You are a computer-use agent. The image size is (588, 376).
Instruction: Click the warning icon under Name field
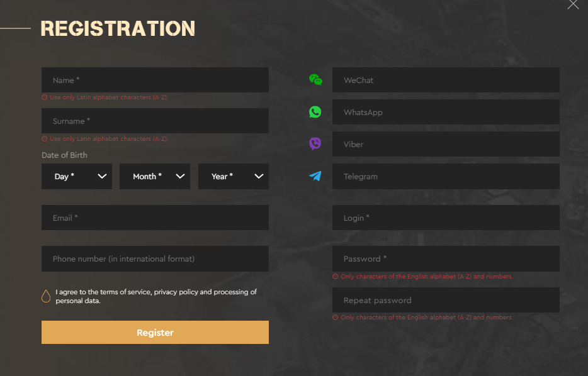(44, 97)
